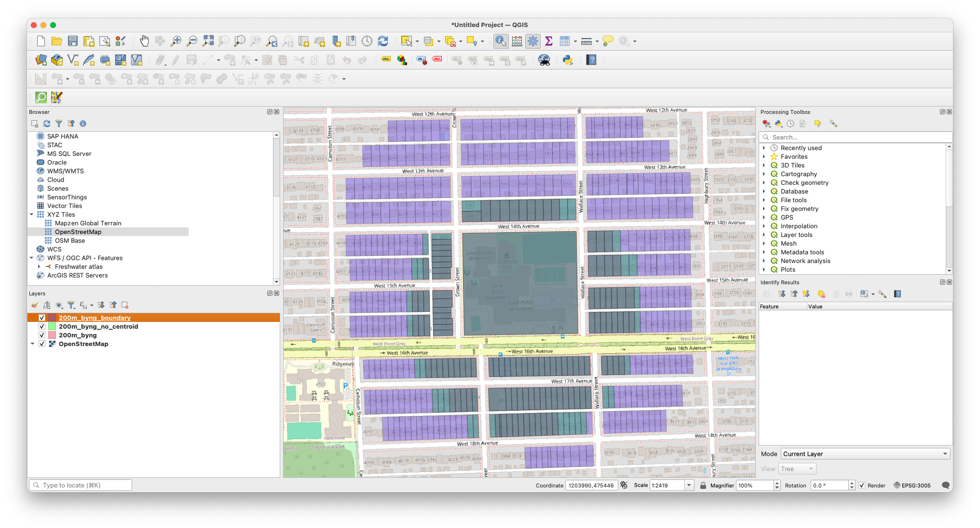The height and width of the screenshot is (528, 980).
Task: Expand the Cartography toolbox group
Action: 764,174
